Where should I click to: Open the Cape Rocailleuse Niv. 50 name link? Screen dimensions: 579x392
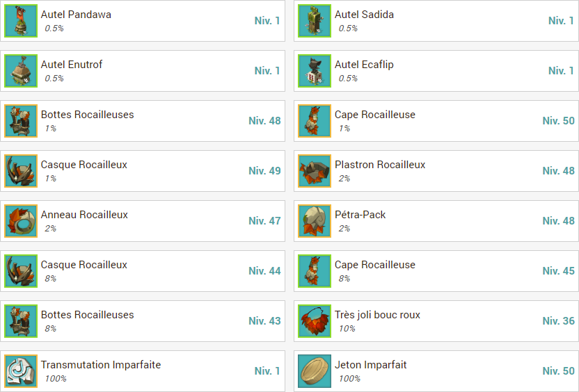375,115
